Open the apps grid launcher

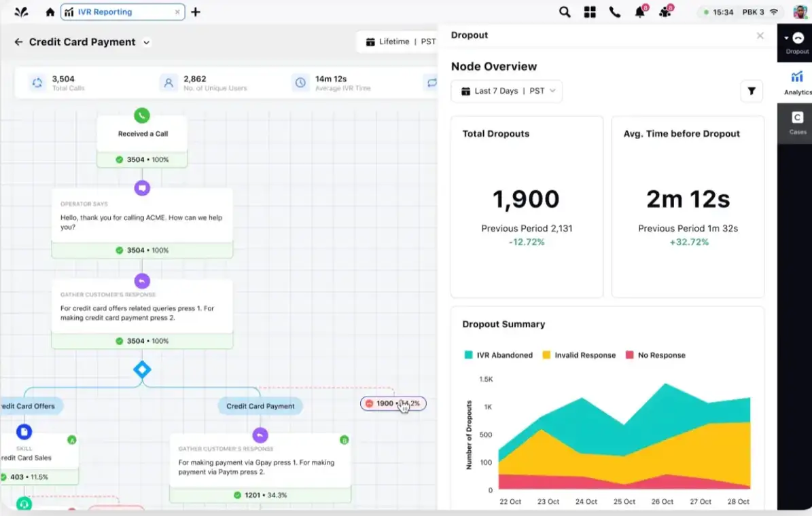[x=589, y=12]
